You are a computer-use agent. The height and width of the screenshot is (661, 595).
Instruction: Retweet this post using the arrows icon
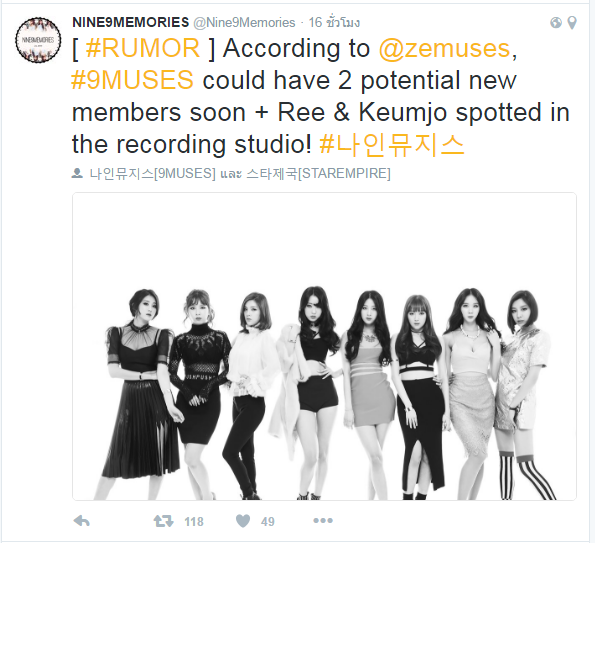point(163,521)
